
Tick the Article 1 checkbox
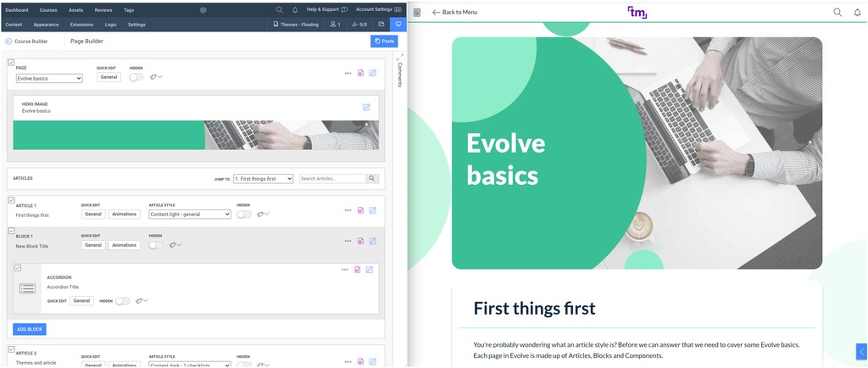point(11,200)
